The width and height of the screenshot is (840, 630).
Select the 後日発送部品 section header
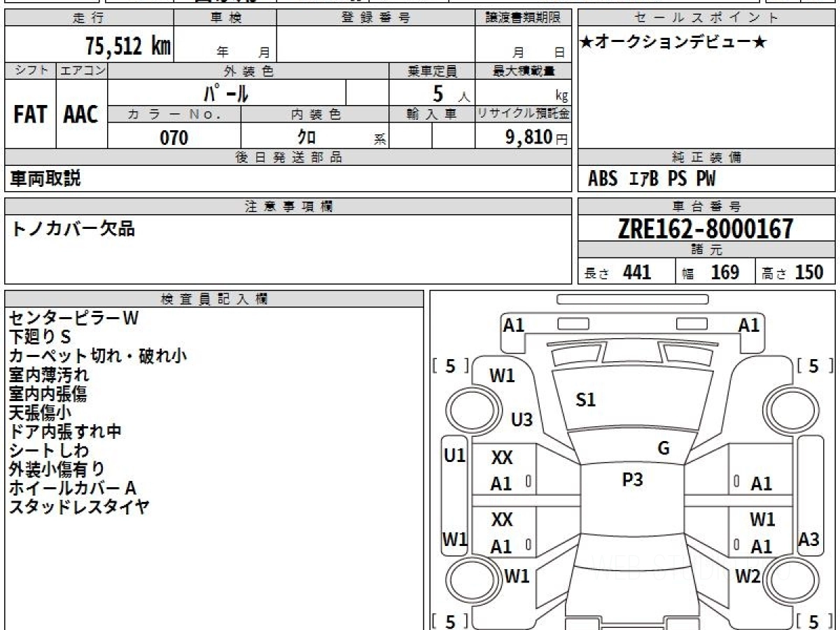(288, 157)
